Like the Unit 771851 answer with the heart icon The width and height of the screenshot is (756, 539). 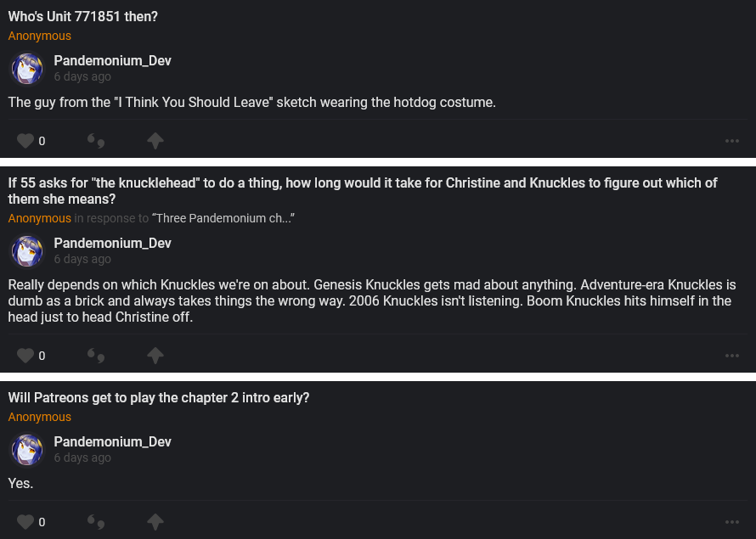(25, 141)
